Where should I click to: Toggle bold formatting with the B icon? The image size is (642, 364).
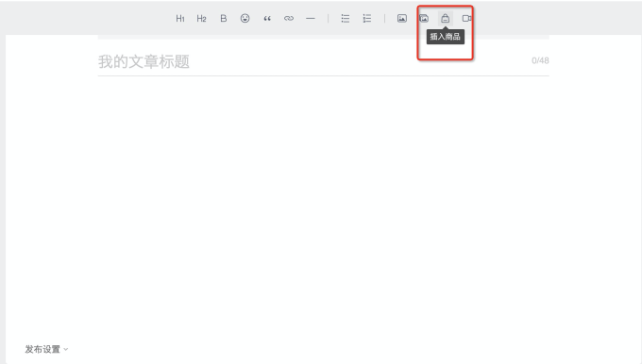[224, 19]
